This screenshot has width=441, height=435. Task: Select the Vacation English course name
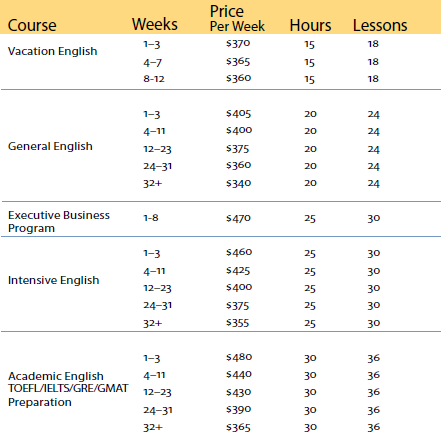coord(52,51)
